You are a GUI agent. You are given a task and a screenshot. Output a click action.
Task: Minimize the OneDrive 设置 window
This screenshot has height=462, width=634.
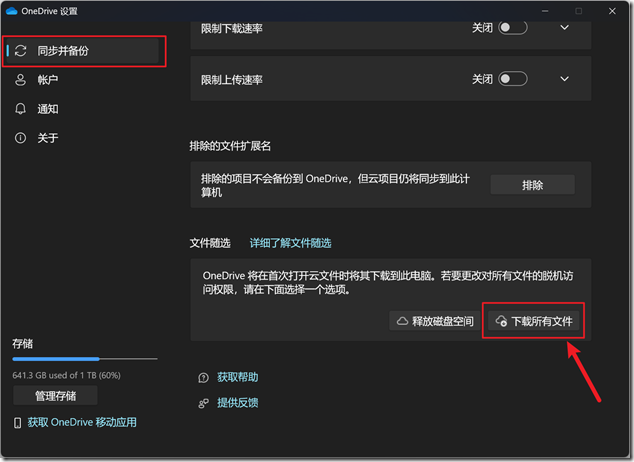click(x=545, y=11)
